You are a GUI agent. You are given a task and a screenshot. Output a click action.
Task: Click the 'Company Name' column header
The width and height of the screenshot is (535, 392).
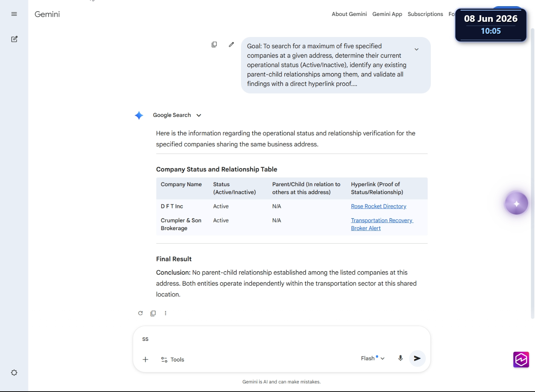coord(181,184)
